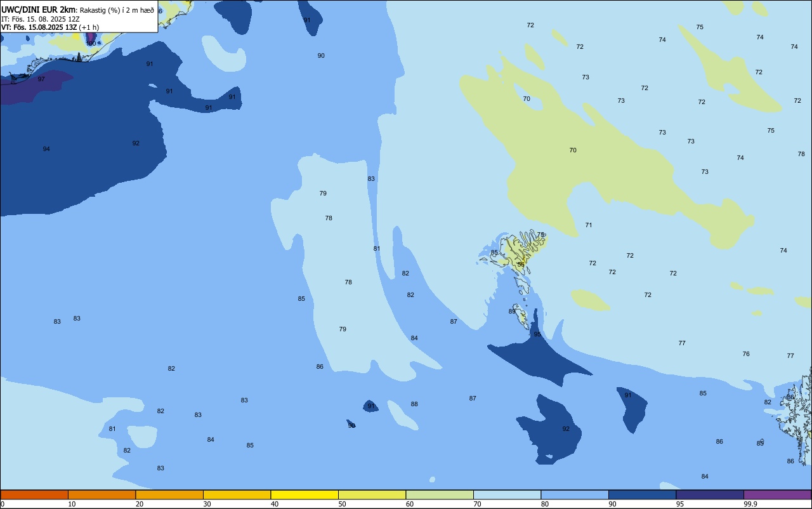Viewport: 812px width, 509px height.
Task: Click the pale blue 70–80 legend segment
Action: (507, 494)
